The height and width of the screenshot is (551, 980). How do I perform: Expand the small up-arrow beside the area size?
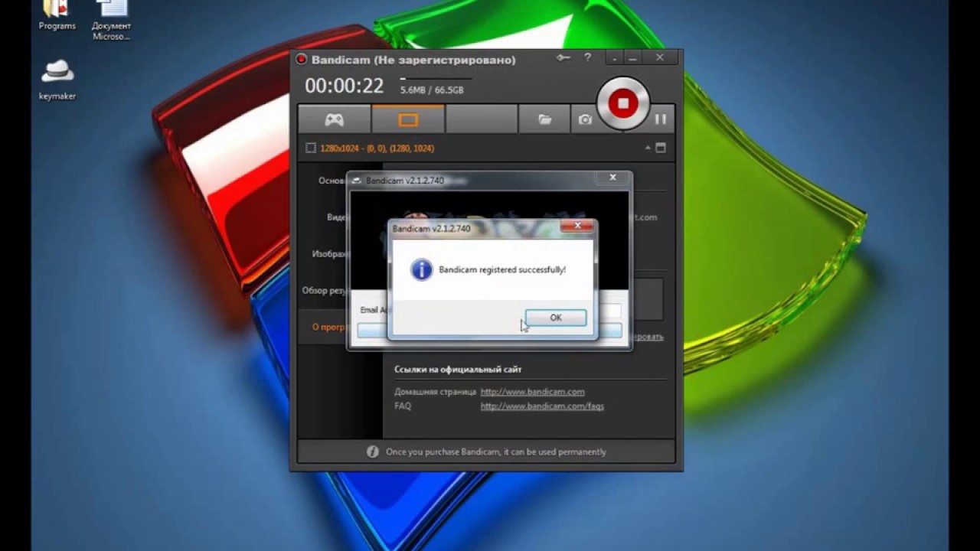tap(648, 148)
